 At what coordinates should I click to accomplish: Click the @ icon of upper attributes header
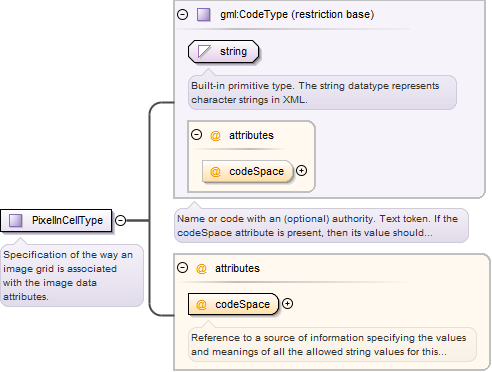point(215,136)
